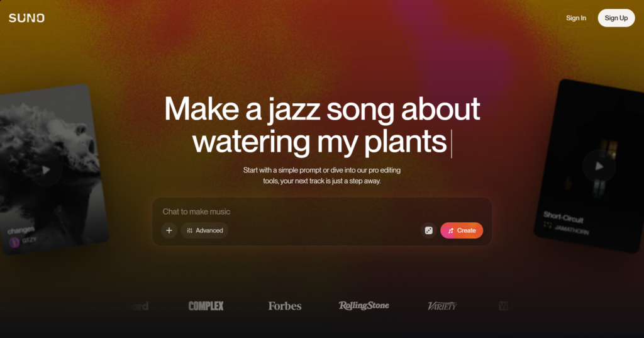644x338 pixels.
Task: Click the Create button
Action: (462, 230)
